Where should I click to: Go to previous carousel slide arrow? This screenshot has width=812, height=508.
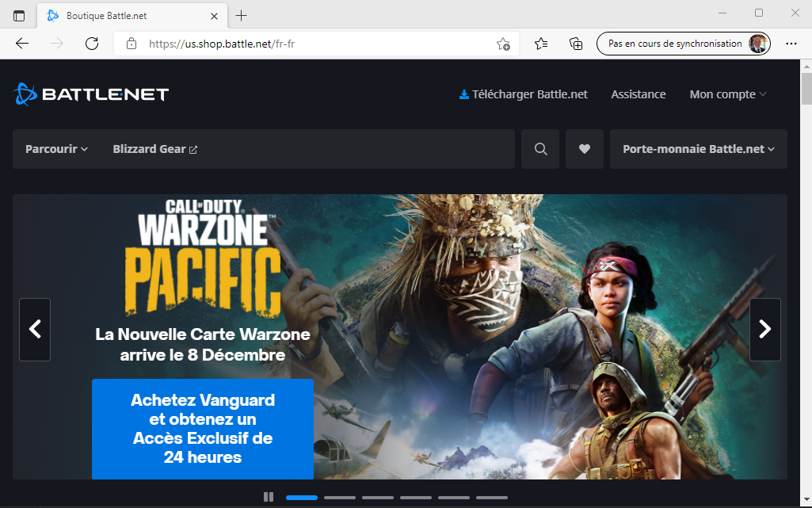click(35, 330)
